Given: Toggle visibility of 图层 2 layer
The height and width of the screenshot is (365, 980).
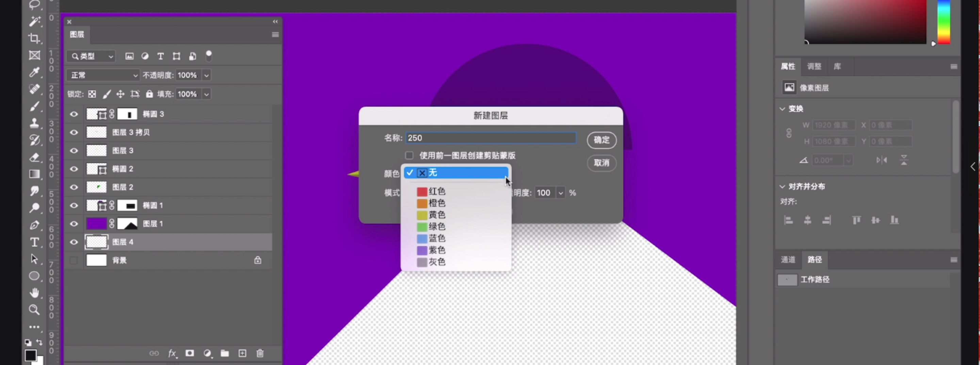Looking at the screenshot, I should tap(74, 187).
